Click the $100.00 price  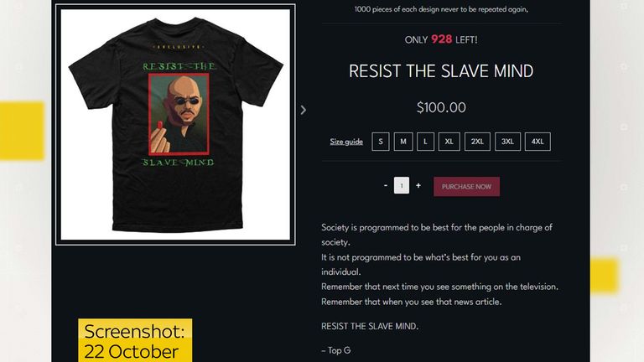pyautogui.click(x=441, y=107)
